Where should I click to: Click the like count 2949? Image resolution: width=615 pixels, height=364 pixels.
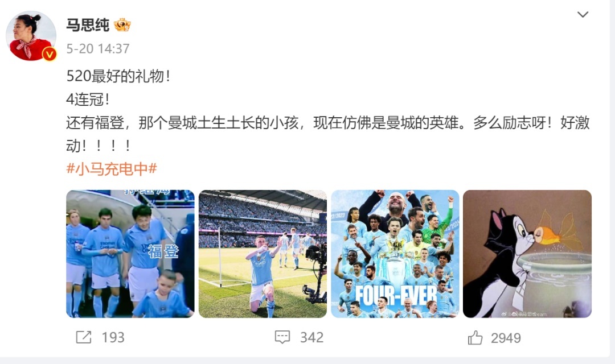tap(506, 338)
